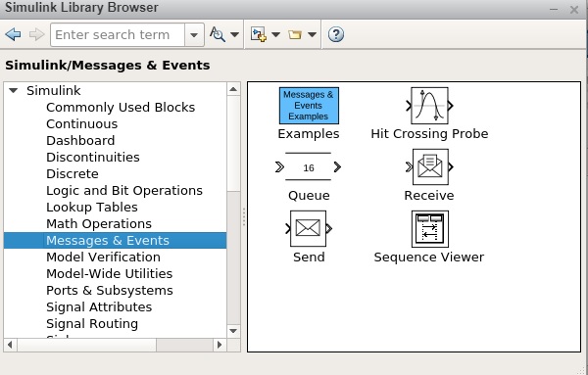The height and width of the screenshot is (375, 588).
Task: Open help with question mark icon
Action: 335,34
